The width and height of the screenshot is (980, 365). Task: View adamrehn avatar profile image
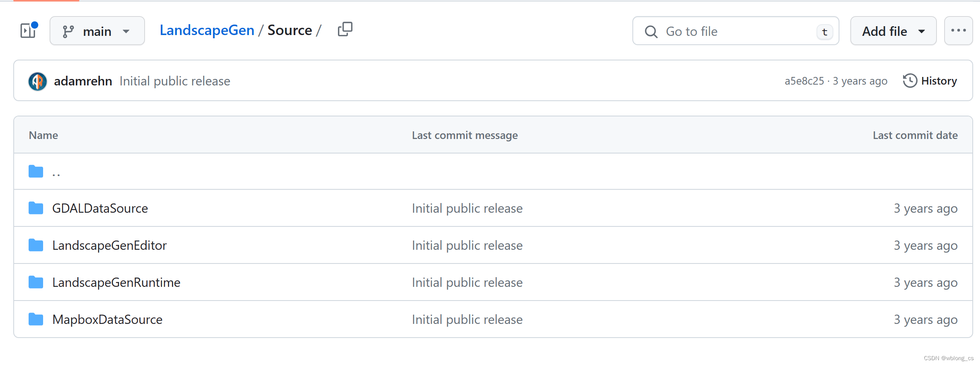pyautogui.click(x=37, y=81)
